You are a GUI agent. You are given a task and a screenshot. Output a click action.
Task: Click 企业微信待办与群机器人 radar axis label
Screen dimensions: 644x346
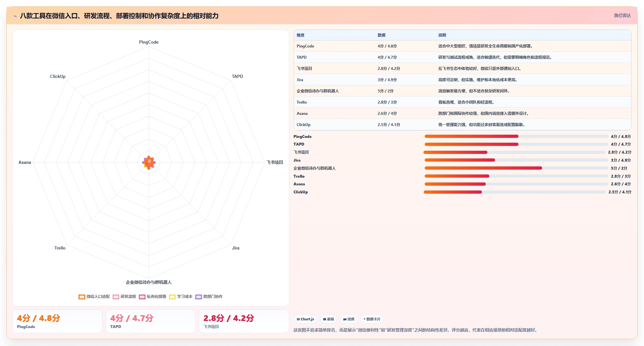coord(149,282)
